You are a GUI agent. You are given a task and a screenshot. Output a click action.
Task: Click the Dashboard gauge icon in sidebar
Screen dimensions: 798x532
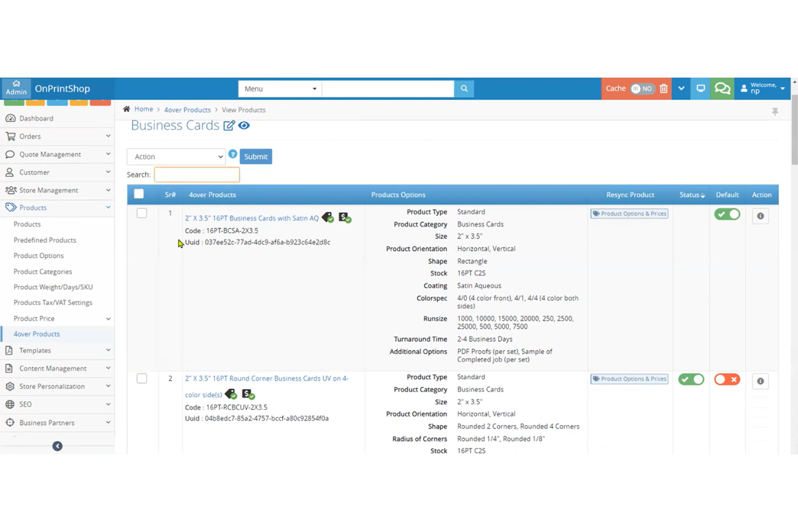(x=10, y=118)
